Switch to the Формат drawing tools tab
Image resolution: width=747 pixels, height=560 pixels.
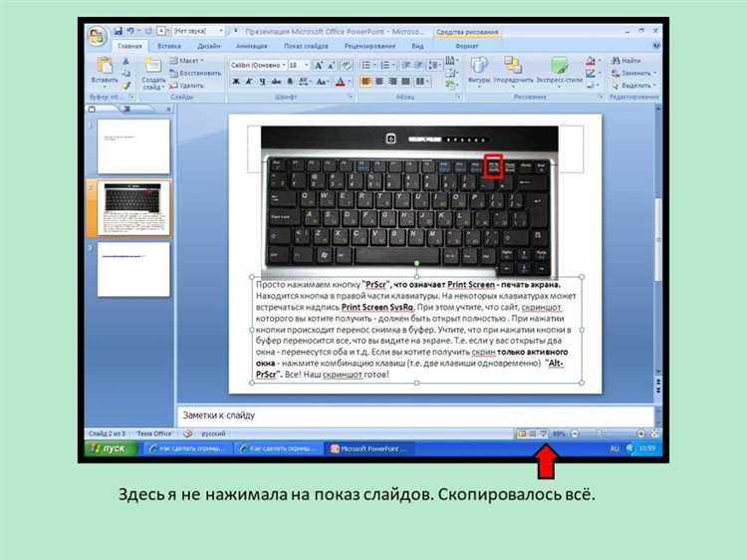[467, 46]
